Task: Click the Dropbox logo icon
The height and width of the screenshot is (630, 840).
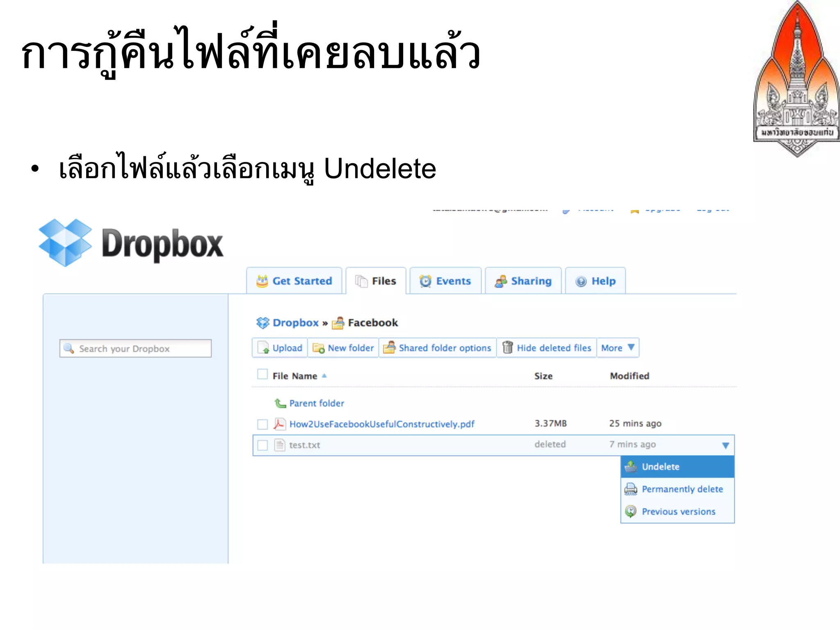Action: point(65,243)
